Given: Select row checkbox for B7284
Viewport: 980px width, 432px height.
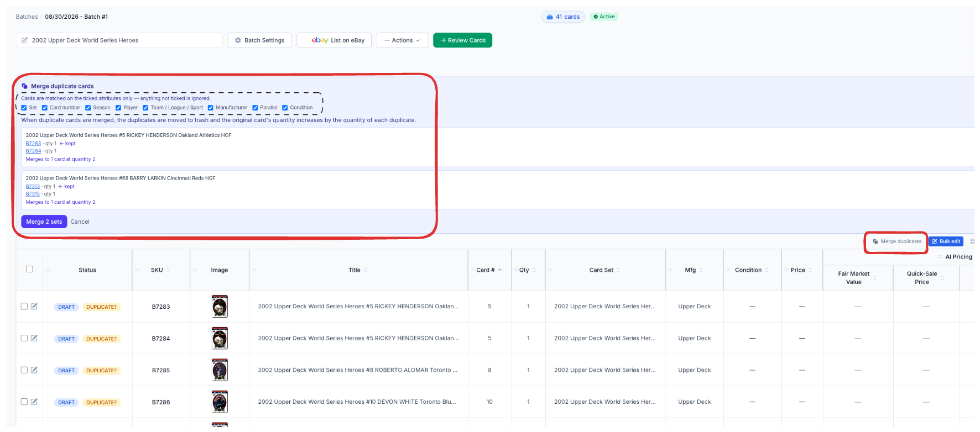Looking at the screenshot, I should coord(24,338).
